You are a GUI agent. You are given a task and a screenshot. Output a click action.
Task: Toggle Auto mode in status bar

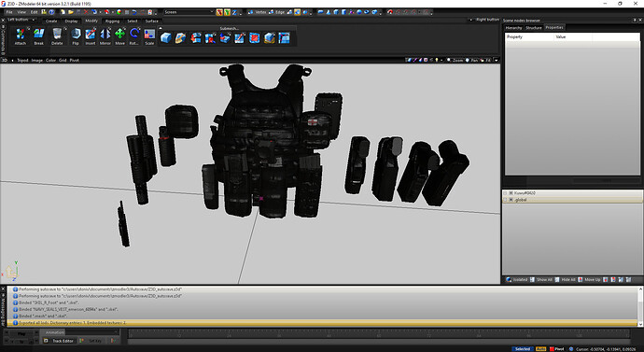541,348
